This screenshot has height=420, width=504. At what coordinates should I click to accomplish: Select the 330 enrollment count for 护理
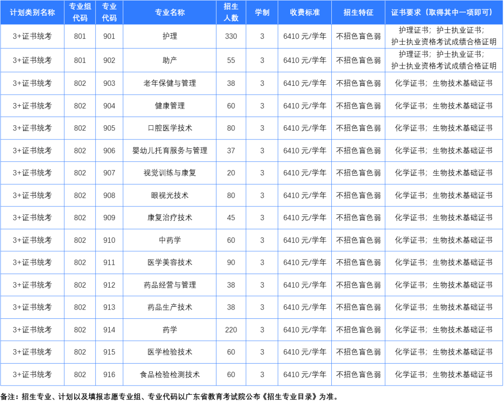point(231,36)
